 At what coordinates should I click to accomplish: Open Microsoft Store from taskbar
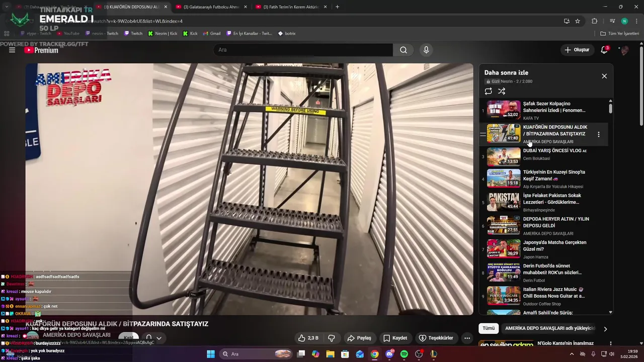pyautogui.click(x=345, y=354)
